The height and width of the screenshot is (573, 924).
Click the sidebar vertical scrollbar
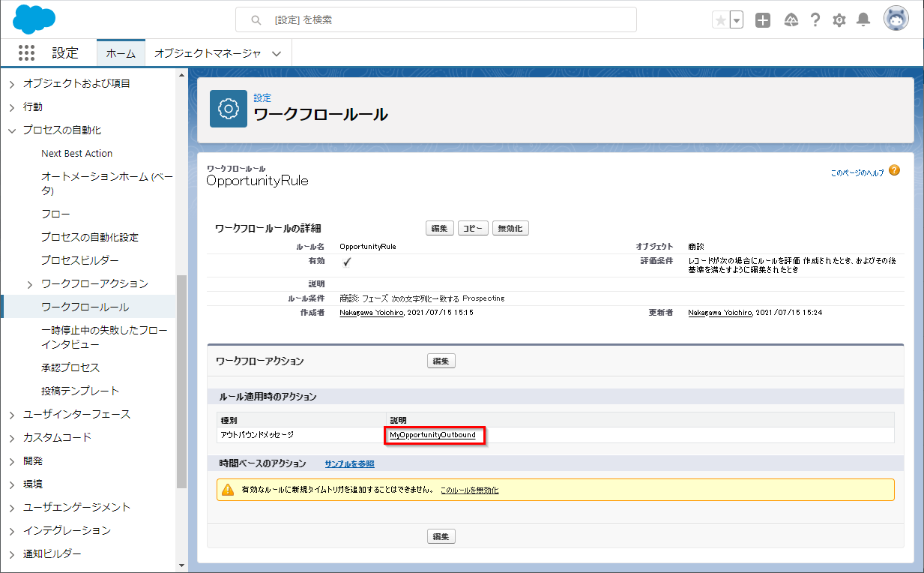click(x=181, y=375)
